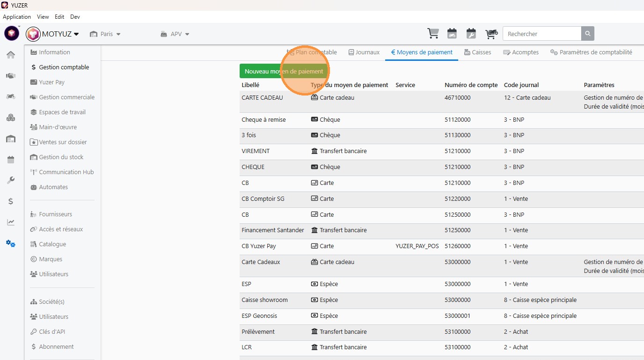Open the Dev menu
This screenshot has height=360, width=644.
pos(75,17)
